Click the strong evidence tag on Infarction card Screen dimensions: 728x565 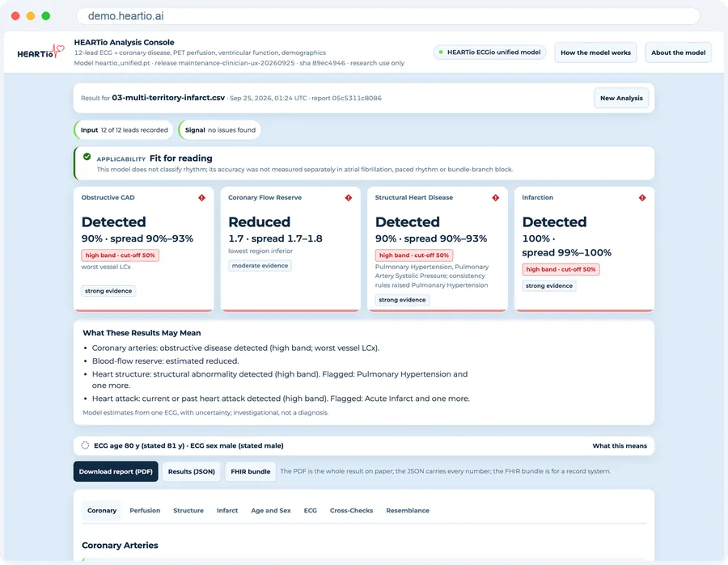pyautogui.click(x=548, y=286)
